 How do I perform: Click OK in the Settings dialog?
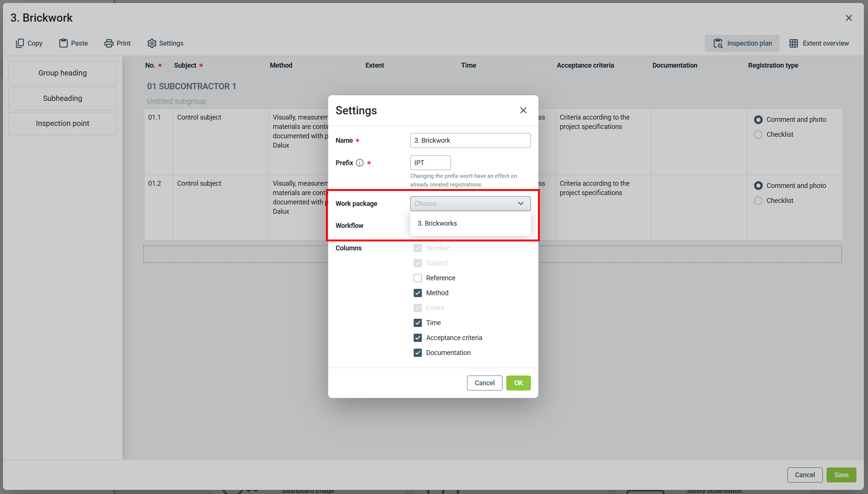[518, 383]
